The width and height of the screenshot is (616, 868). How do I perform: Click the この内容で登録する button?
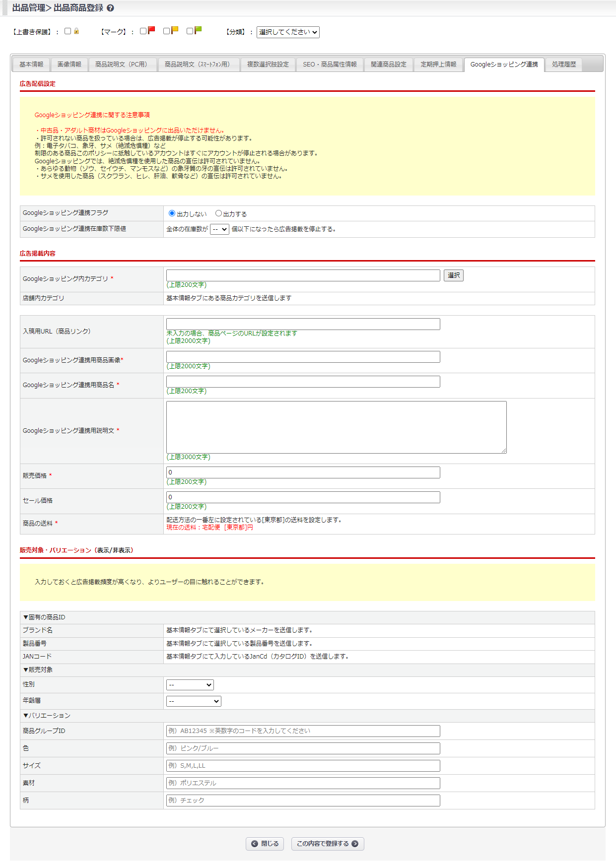(328, 844)
